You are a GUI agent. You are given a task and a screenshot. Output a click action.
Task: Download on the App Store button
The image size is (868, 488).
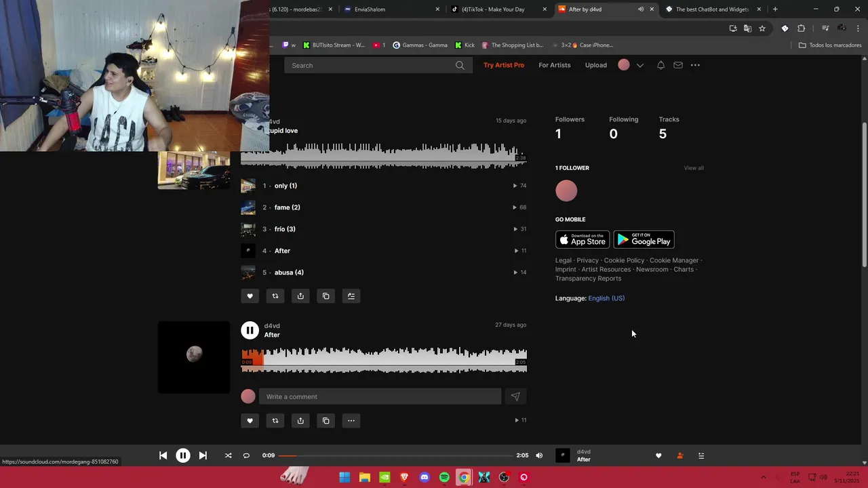coord(583,240)
